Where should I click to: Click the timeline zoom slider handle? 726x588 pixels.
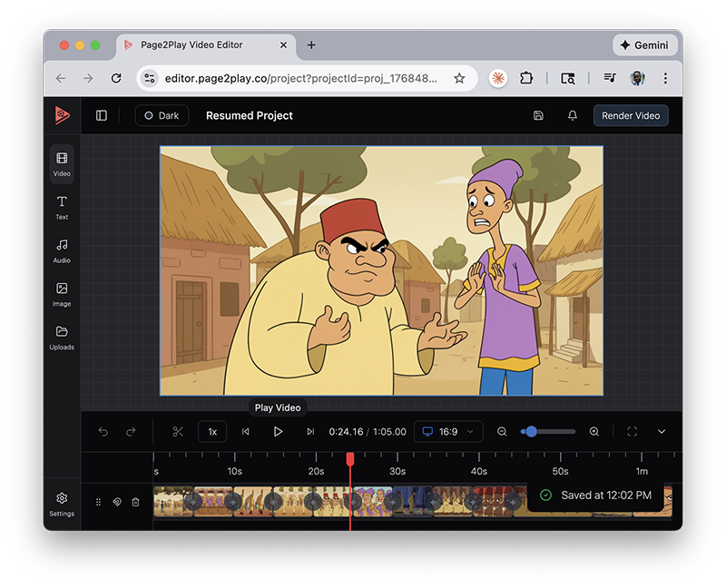(532, 432)
